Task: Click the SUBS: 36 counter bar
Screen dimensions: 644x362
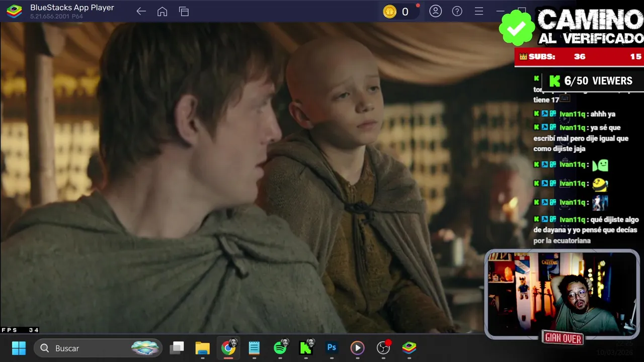Action: 579,57
